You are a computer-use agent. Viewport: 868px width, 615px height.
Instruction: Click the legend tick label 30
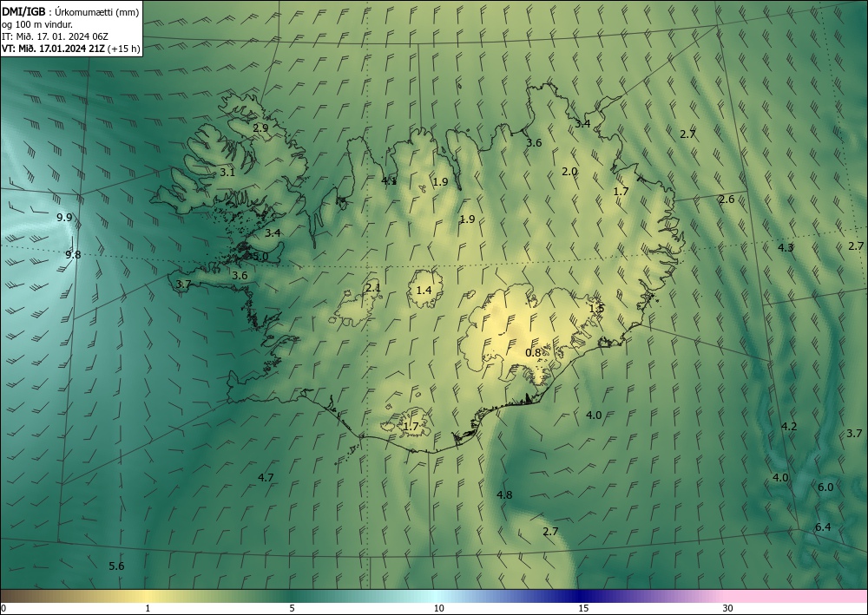pos(728,609)
